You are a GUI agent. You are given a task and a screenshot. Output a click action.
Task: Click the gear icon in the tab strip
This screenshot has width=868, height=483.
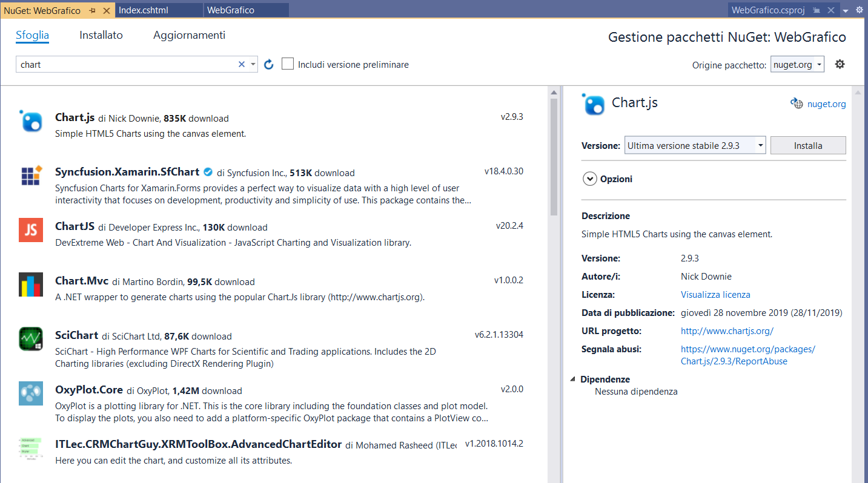tap(859, 10)
